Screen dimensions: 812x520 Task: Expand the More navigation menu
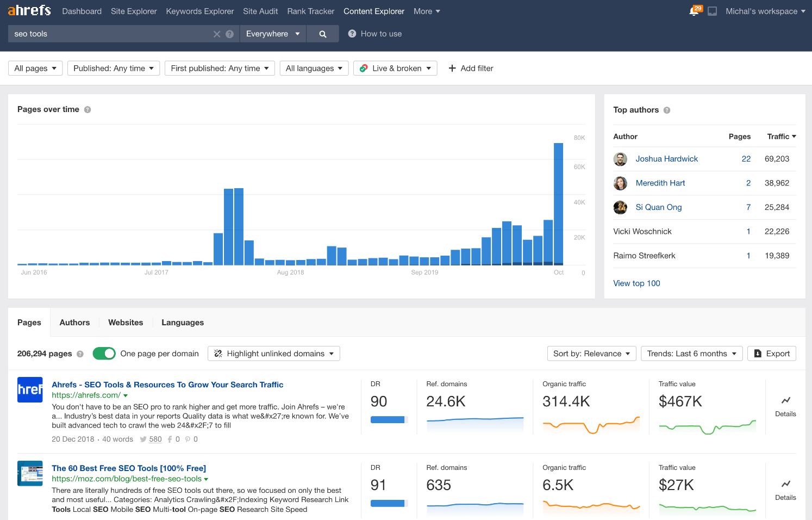point(427,11)
